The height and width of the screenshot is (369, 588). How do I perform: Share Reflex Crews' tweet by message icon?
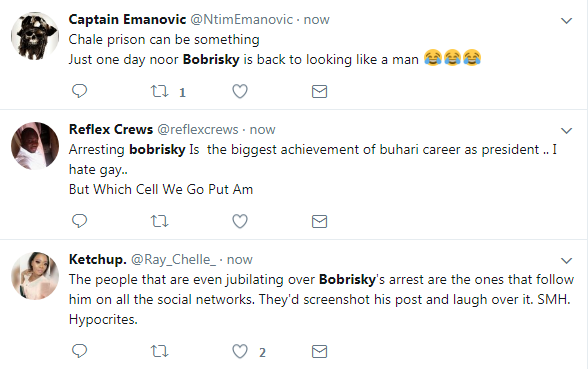pos(320,222)
